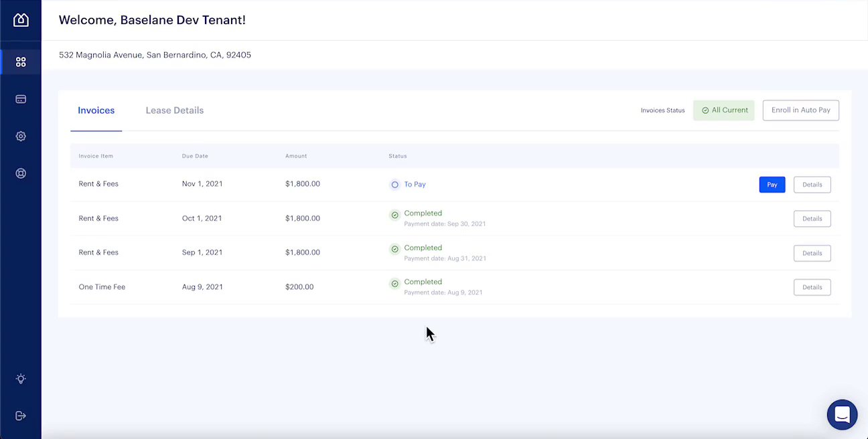
Task: Click the lightbulb tips icon in sidebar
Action: [21, 379]
